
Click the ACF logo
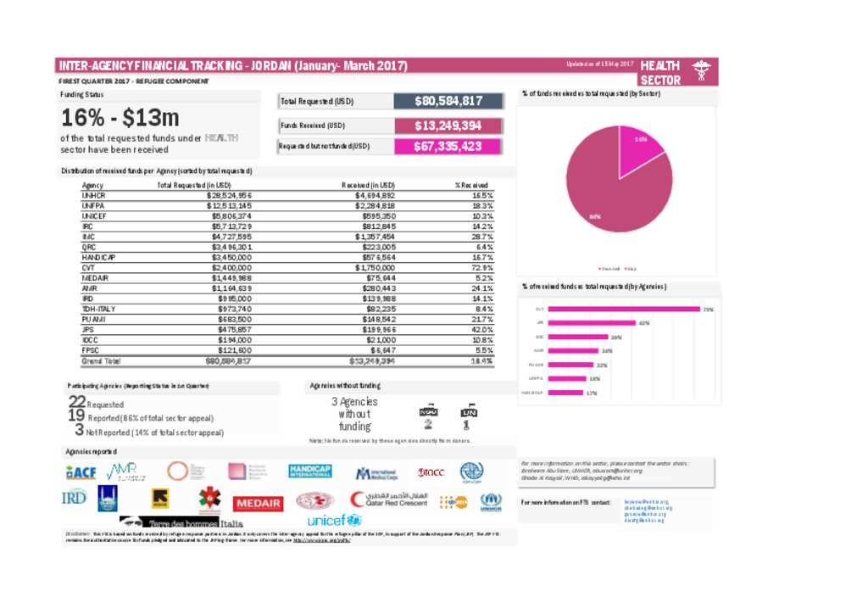tap(81, 472)
